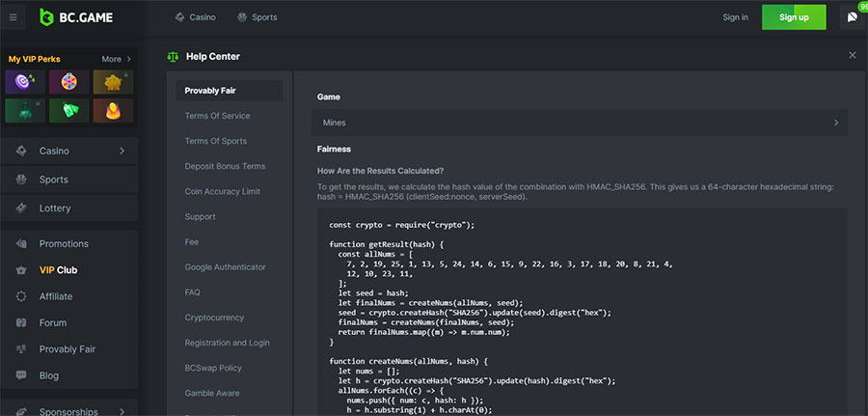
Task: Click the BC.GAME logo
Action: (76, 17)
